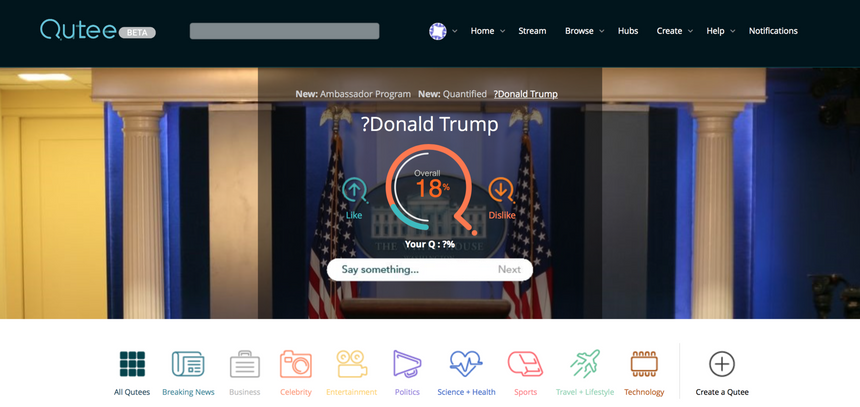Expand the Home menu chevron

502,31
